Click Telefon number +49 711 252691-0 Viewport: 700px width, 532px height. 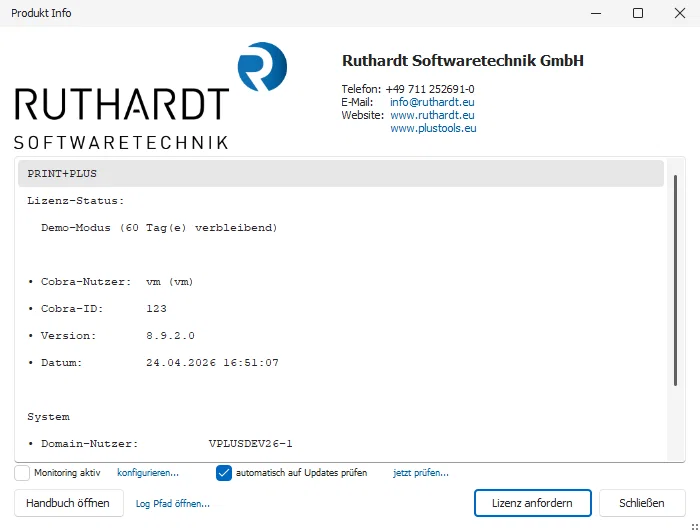click(430, 89)
